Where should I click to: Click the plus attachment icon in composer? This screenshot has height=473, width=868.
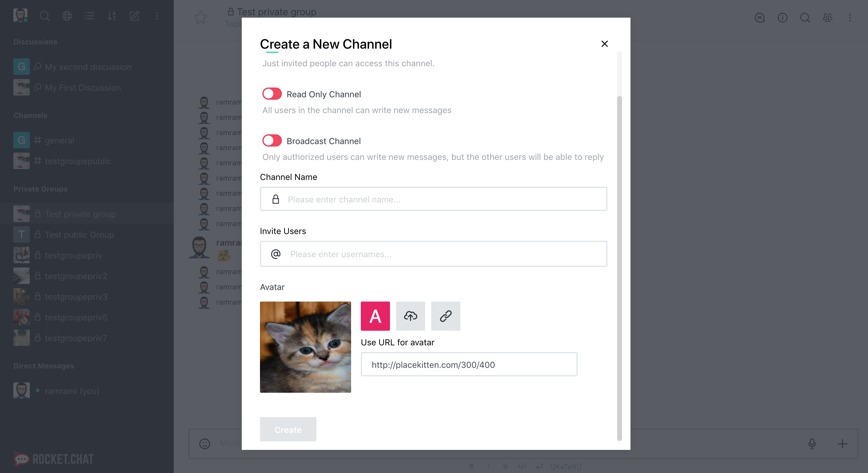pyautogui.click(x=842, y=444)
